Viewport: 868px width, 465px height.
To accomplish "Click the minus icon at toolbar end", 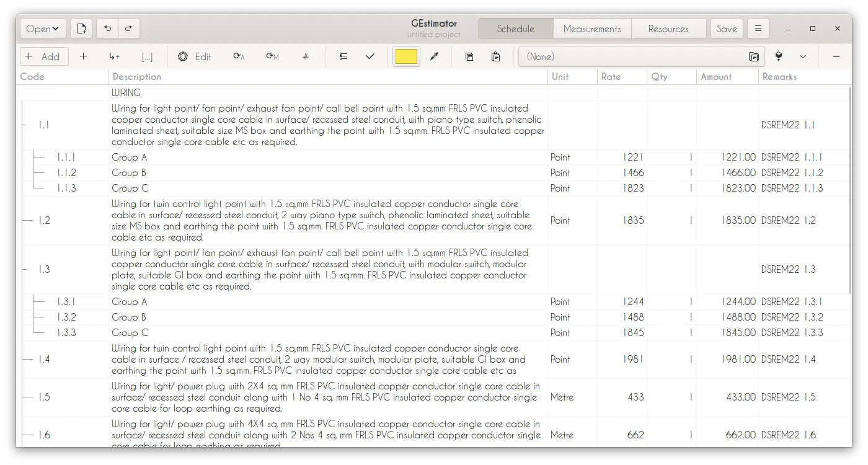I will click(x=836, y=56).
